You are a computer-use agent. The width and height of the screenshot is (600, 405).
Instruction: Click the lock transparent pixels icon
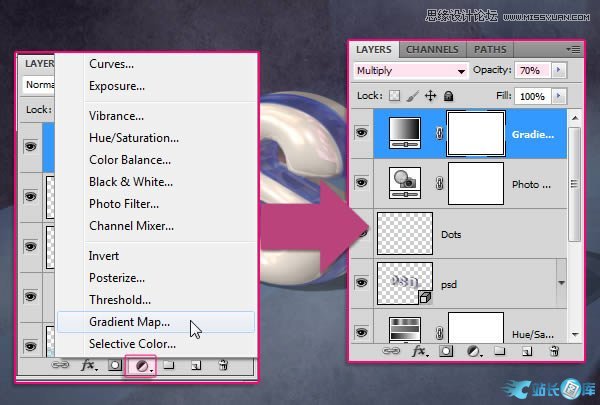click(393, 96)
